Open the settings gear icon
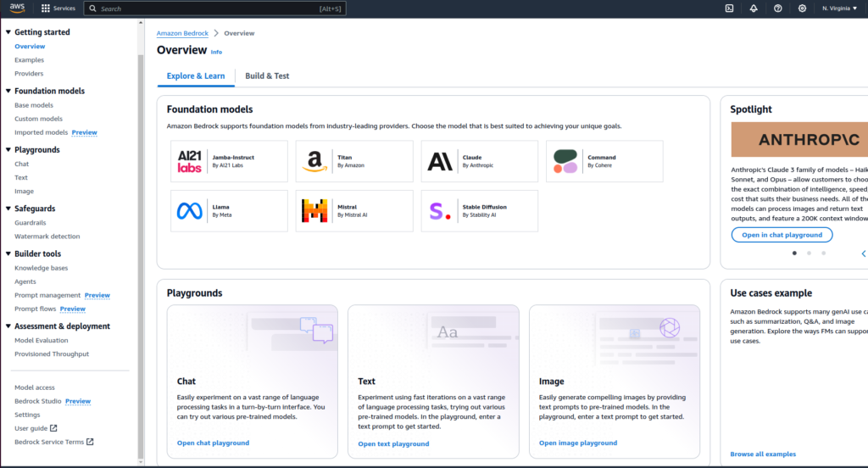The image size is (868, 468). [x=802, y=8]
